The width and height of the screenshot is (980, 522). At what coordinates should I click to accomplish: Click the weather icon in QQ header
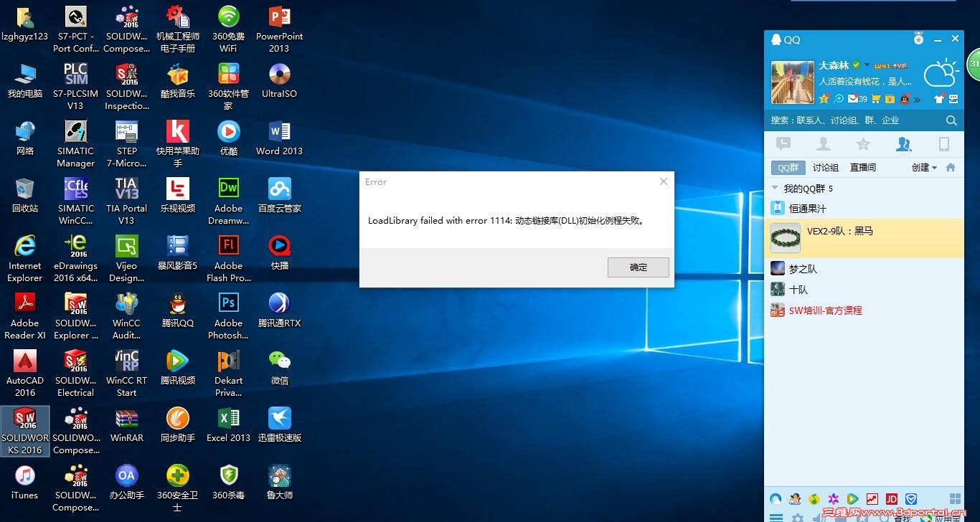(x=941, y=72)
